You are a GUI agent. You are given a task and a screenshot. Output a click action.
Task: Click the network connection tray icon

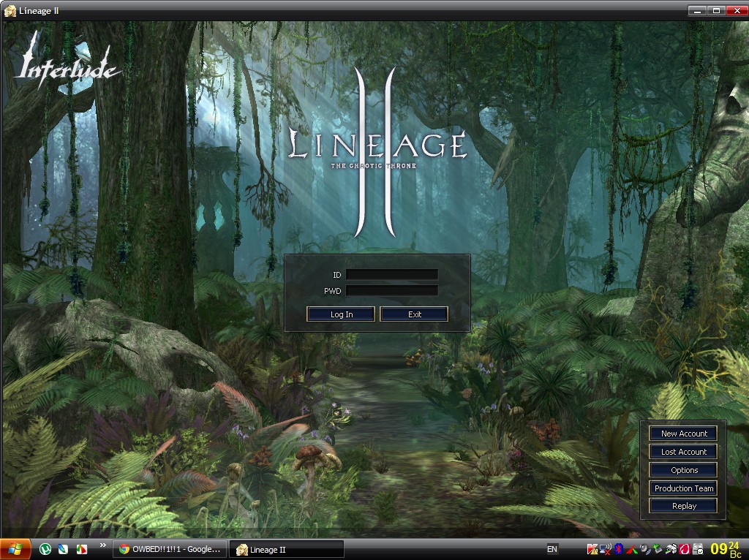[x=606, y=549]
